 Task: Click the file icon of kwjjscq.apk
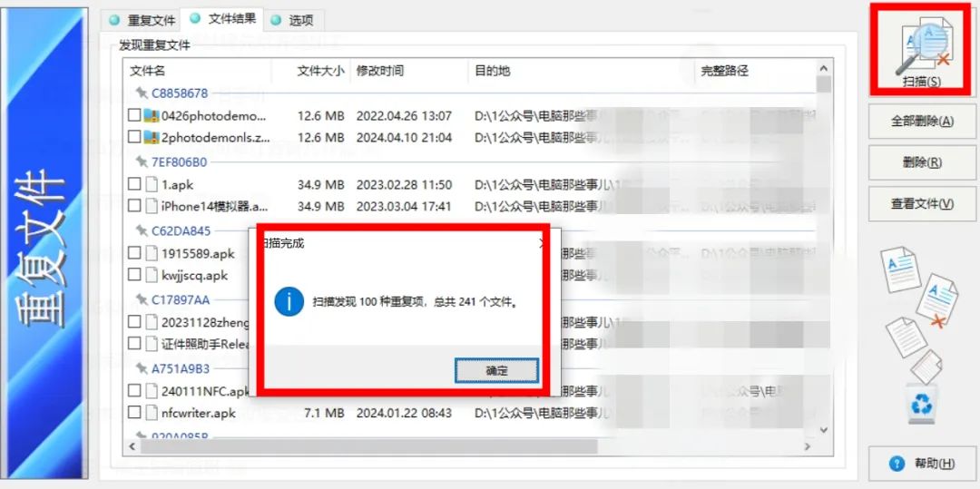tap(152, 274)
